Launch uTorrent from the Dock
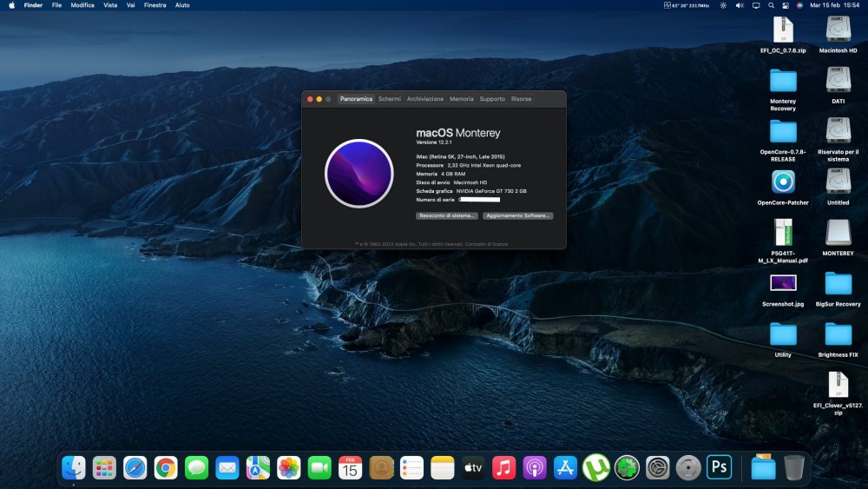 click(595, 468)
